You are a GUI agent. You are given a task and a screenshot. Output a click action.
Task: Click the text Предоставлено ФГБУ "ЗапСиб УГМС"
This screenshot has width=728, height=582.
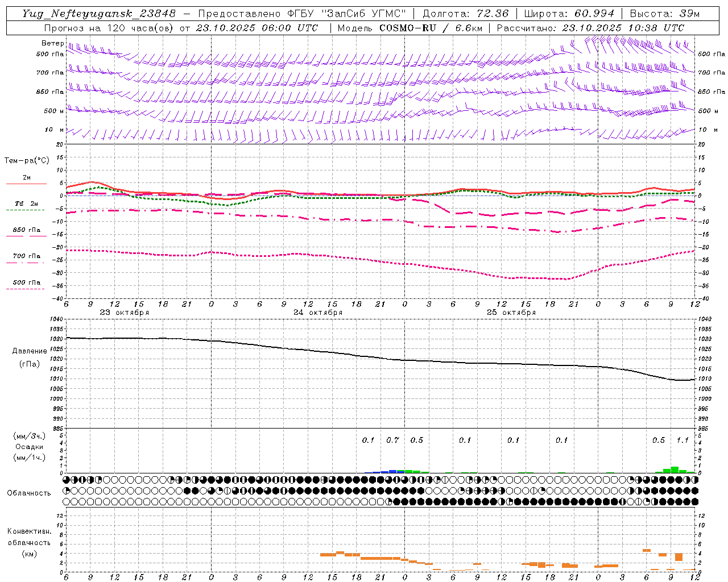[x=302, y=14]
